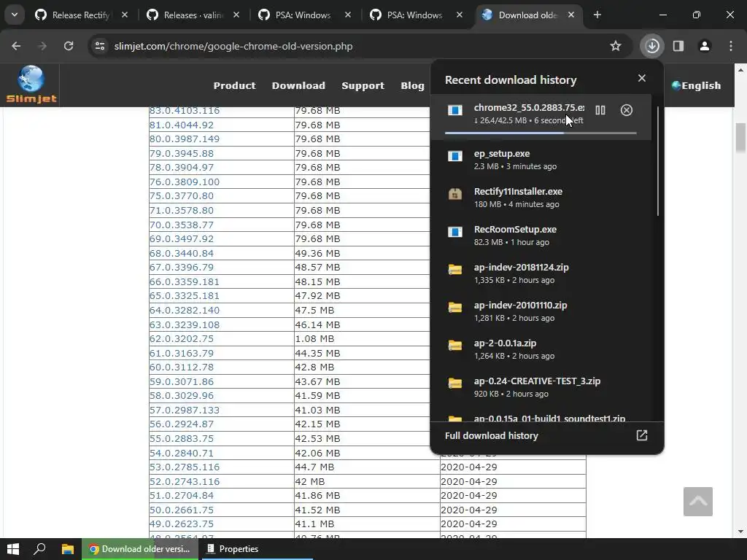Open the side panel icon
Image resolution: width=747 pixels, height=560 pixels.
678,46
